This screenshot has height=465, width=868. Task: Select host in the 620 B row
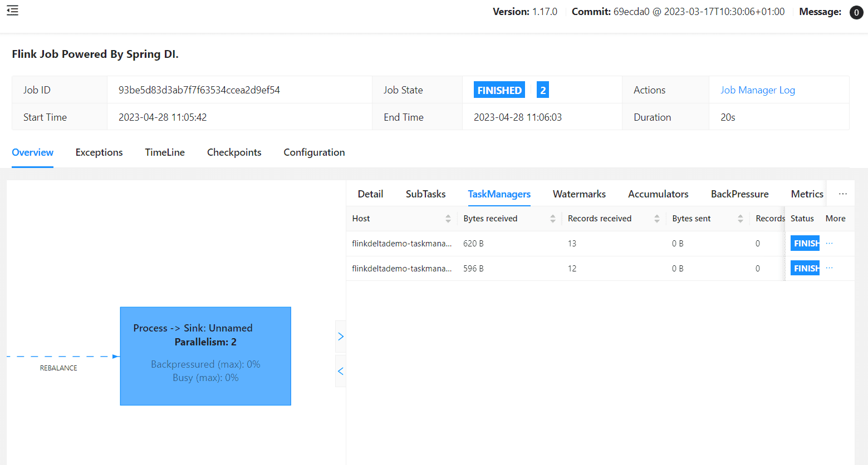pos(402,244)
